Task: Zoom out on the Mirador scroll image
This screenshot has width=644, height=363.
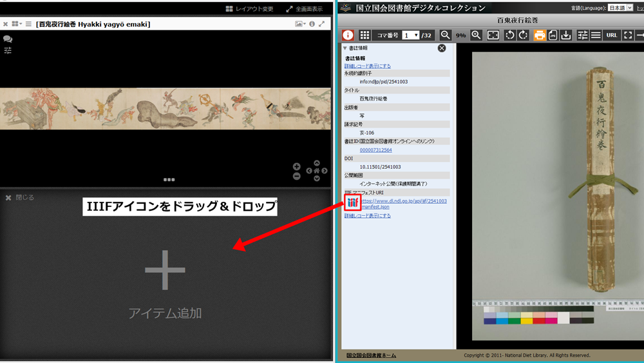Action: (296, 177)
